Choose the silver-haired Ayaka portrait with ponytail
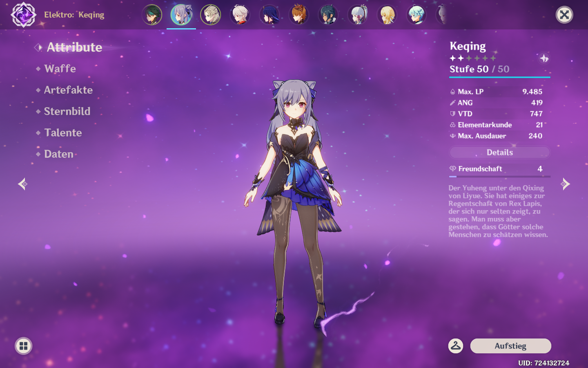588x368 pixels. click(x=358, y=15)
